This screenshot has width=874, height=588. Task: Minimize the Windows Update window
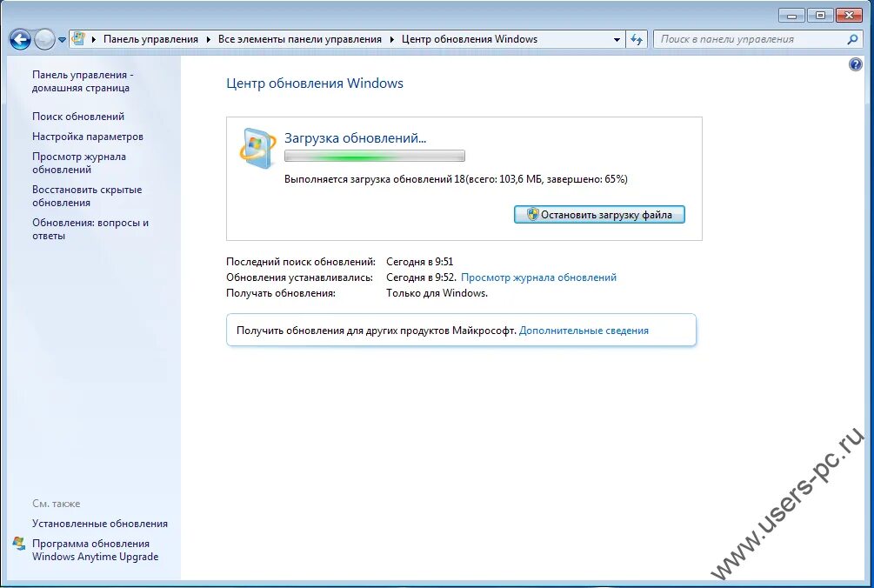pos(791,16)
